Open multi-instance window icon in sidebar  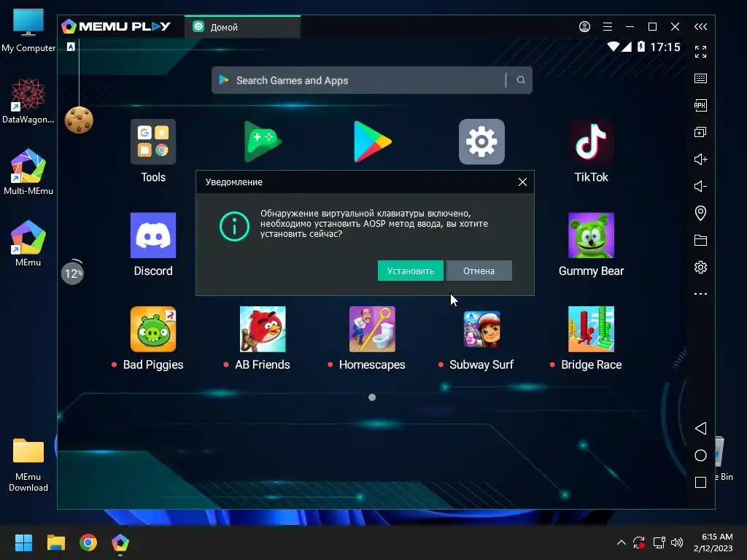pos(700,133)
